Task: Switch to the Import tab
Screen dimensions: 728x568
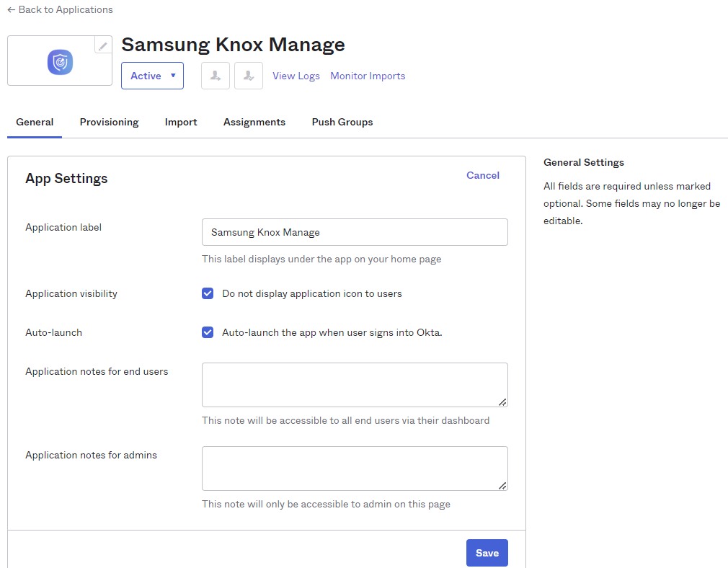Action: click(181, 122)
